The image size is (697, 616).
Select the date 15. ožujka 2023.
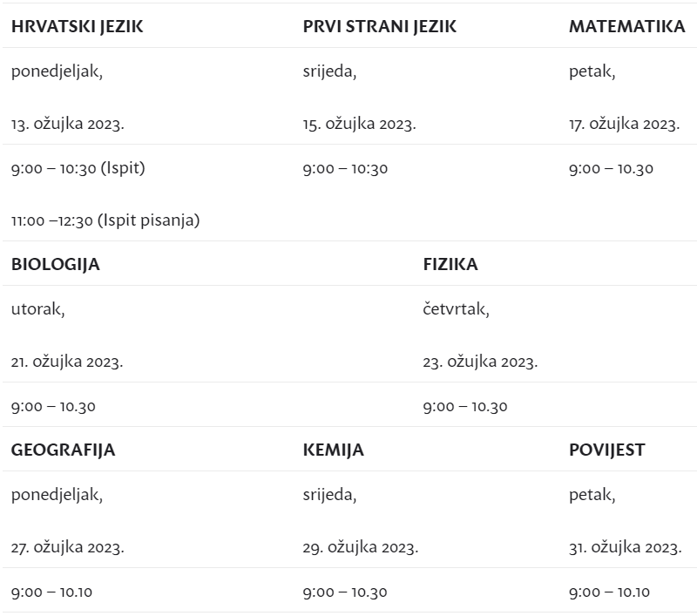click(x=360, y=124)
